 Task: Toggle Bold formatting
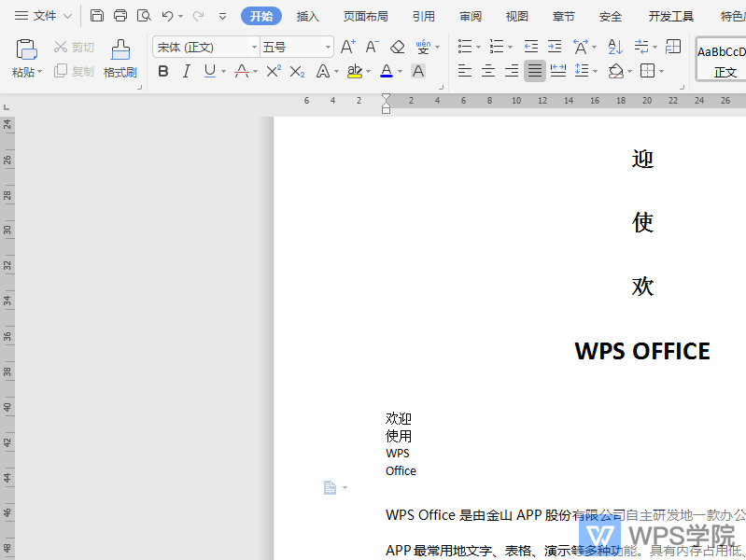(x=163, y=71)
